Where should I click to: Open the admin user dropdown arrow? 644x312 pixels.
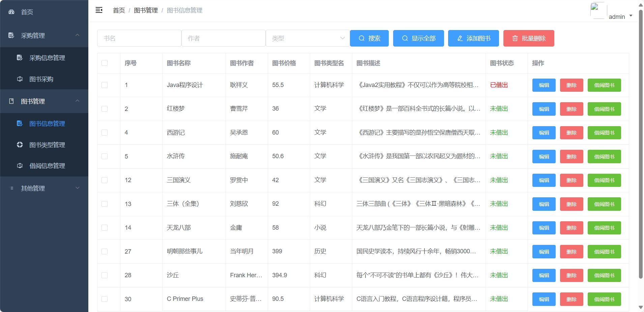point(631,16)
